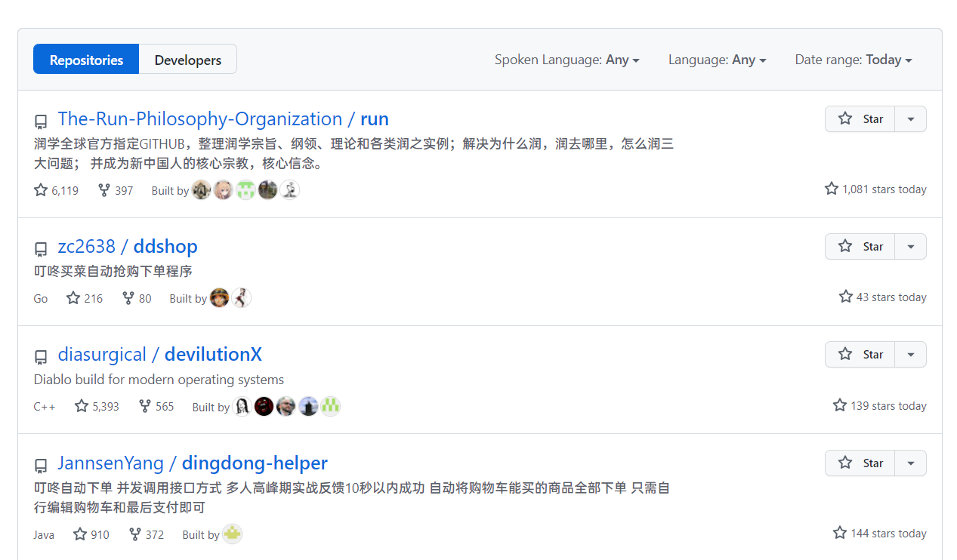Open the last contributor avatar for run
The image size is (957, 560).
[290, 190]
